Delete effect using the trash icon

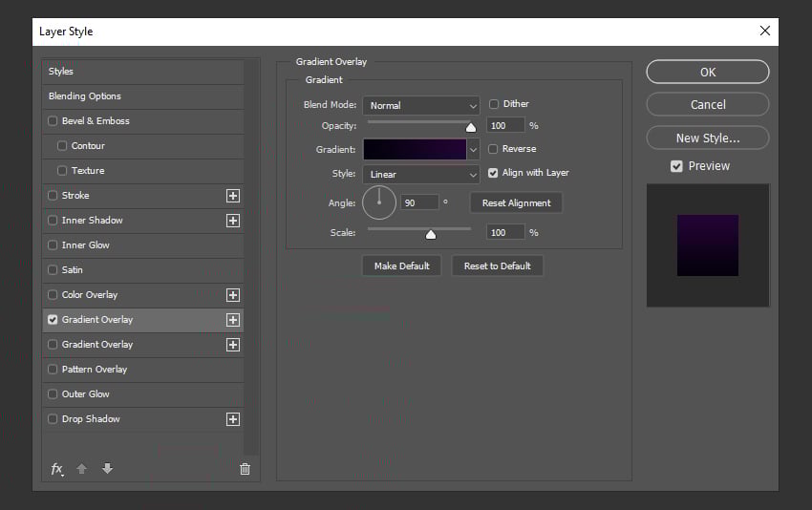tap(245, 469)
